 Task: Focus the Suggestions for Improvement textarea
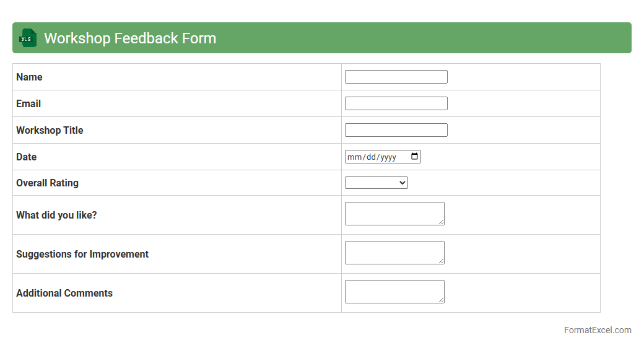point(394,253)
